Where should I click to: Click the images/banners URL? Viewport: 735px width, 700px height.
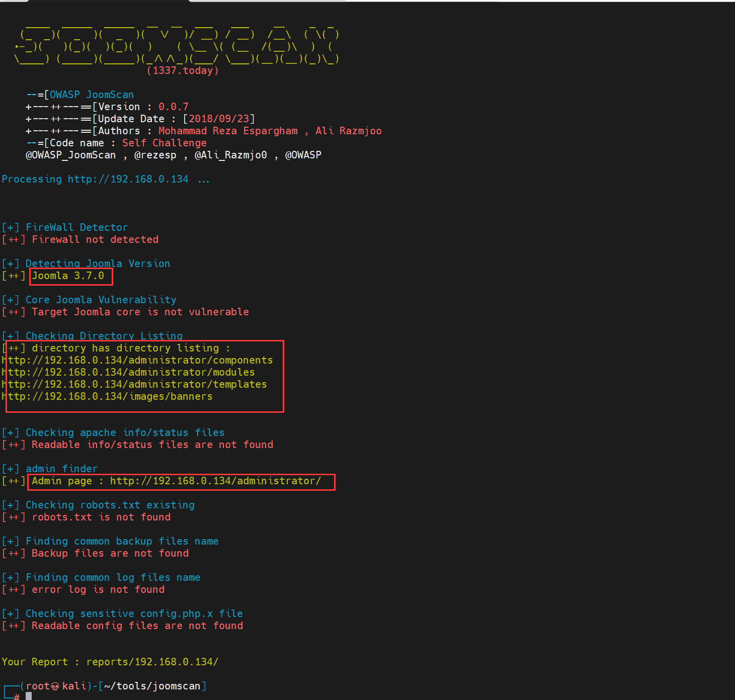pos(107,396)
